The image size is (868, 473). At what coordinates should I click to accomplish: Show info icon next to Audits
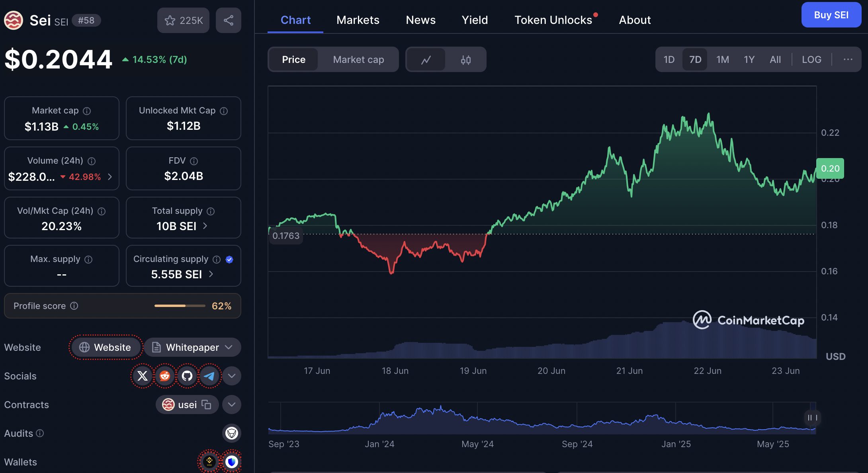[x=40, y=433]
